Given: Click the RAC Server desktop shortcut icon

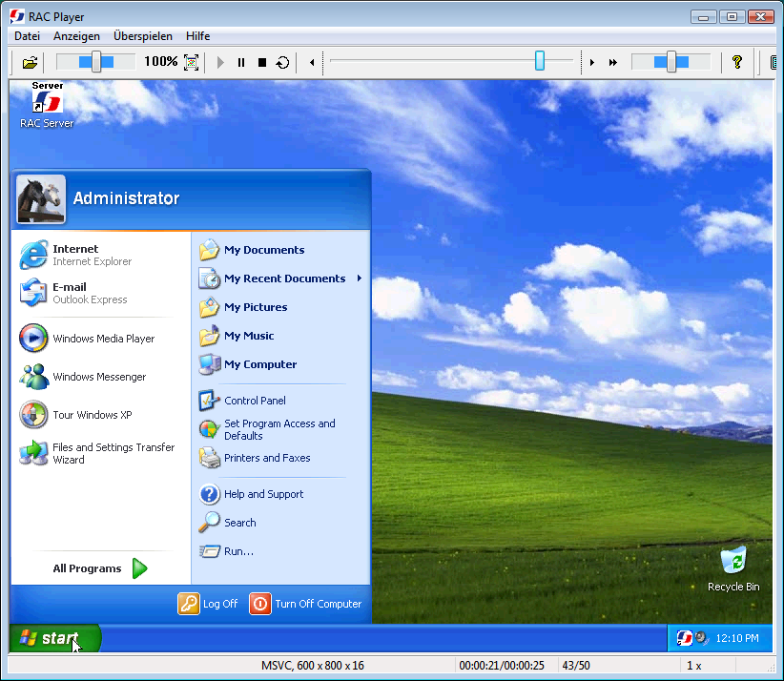Looking at the screenshot, I should point(47,105).
